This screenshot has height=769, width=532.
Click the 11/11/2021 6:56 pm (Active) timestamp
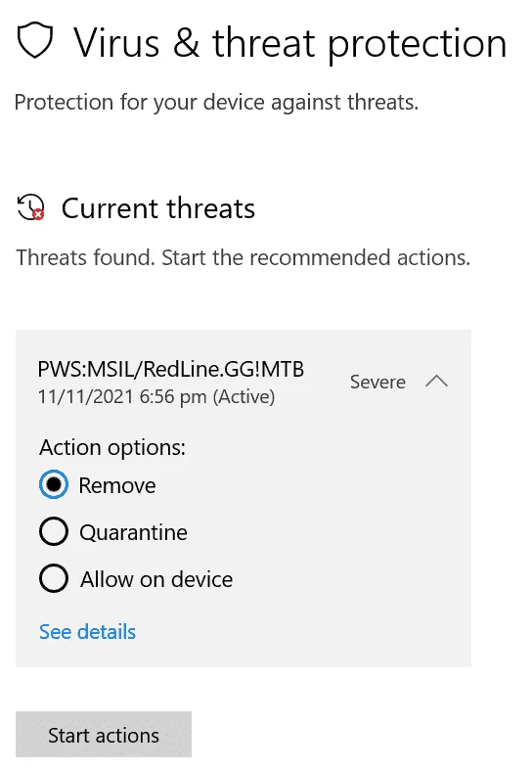point(156,396)
